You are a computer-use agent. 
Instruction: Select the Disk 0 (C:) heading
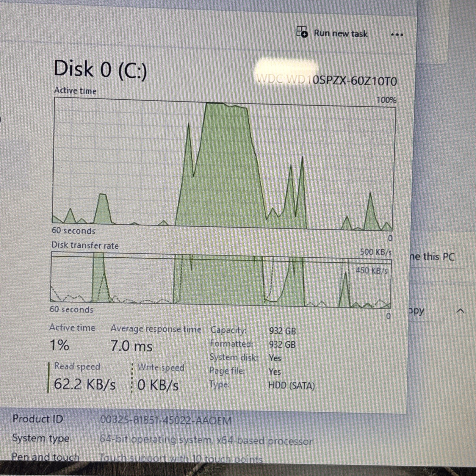(x=100, y=69)
